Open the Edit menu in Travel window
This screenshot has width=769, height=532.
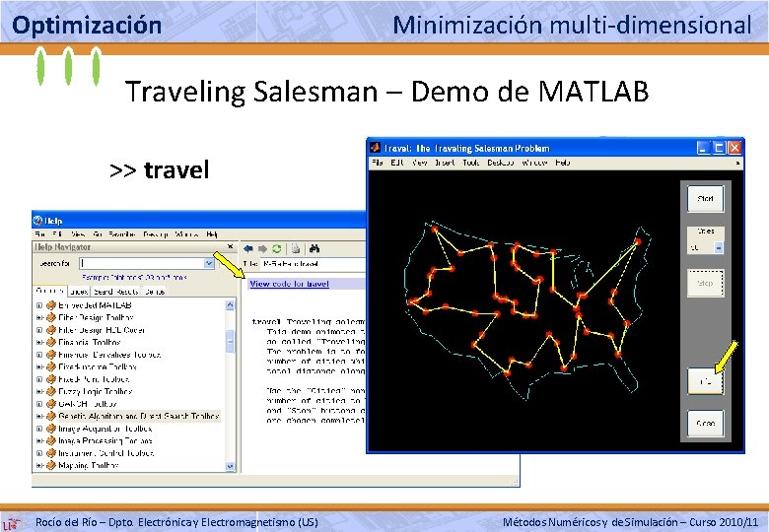(396, 163)
